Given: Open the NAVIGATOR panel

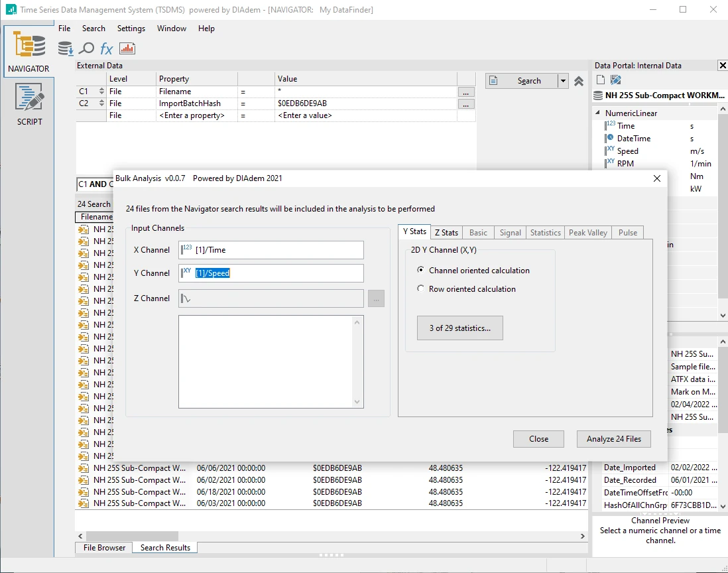Looking at the screenshot, I should (x=29, y=52).
